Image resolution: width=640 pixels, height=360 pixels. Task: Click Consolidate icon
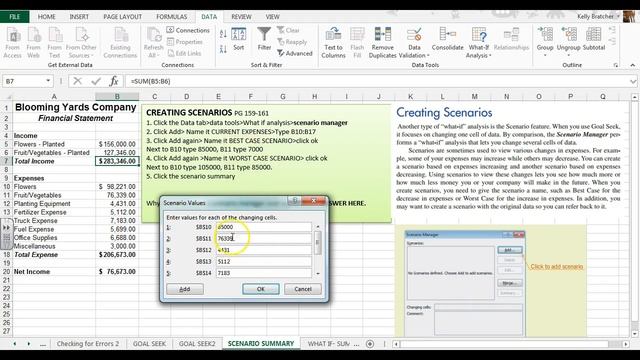[447, 39]
